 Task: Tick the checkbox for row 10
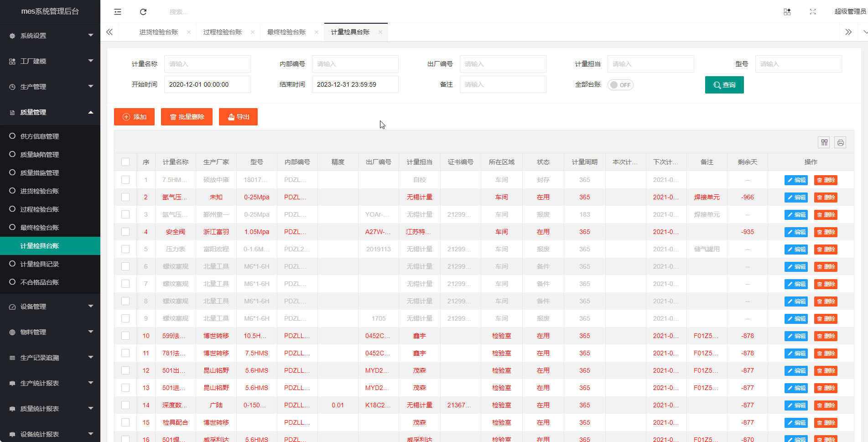pyautogui.click(x=125, y=336)
